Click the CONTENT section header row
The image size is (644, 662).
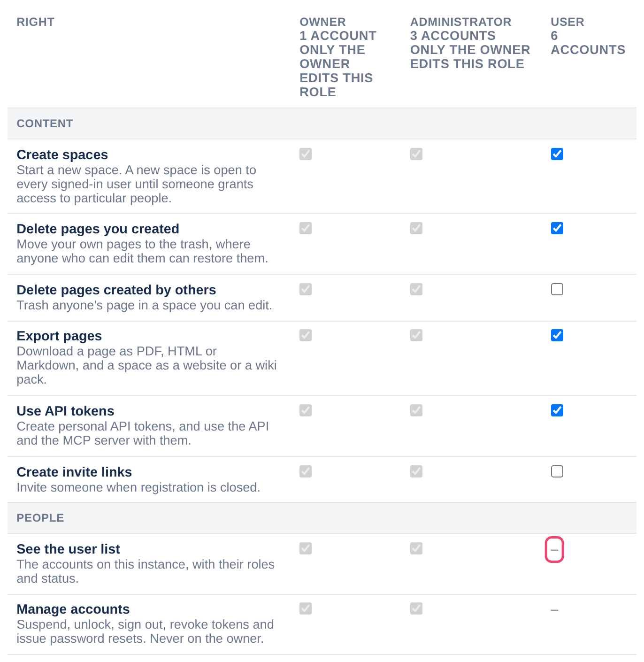click(x=322, y=123)
